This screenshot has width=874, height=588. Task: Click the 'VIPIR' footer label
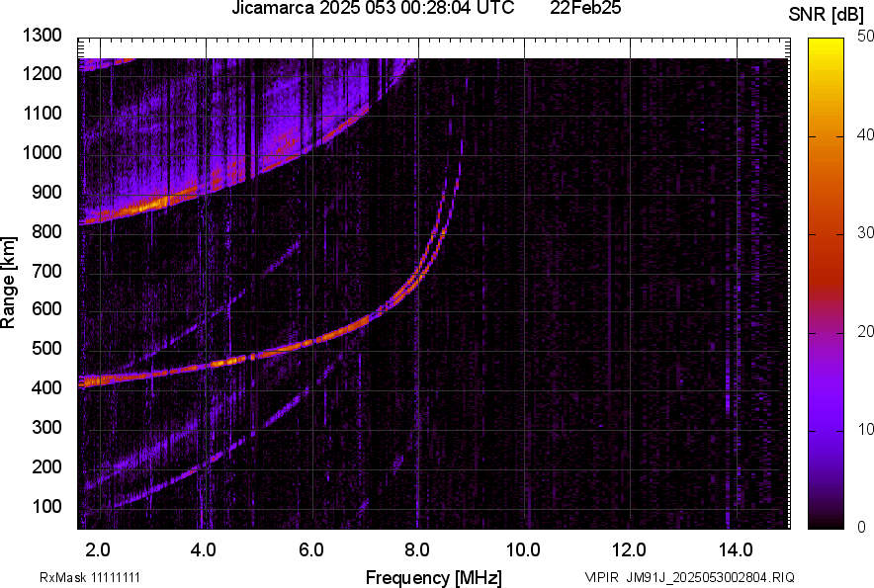point(601,577)
